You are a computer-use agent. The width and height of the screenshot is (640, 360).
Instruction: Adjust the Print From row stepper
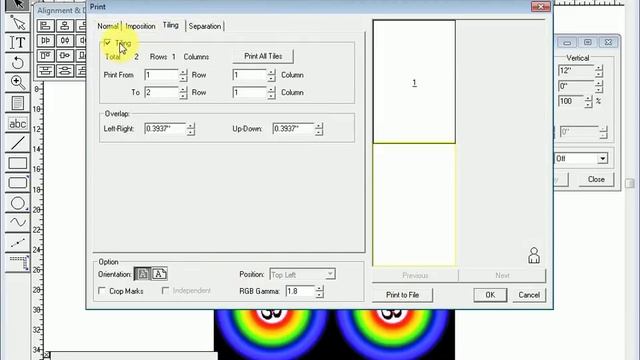coord(183,75)
